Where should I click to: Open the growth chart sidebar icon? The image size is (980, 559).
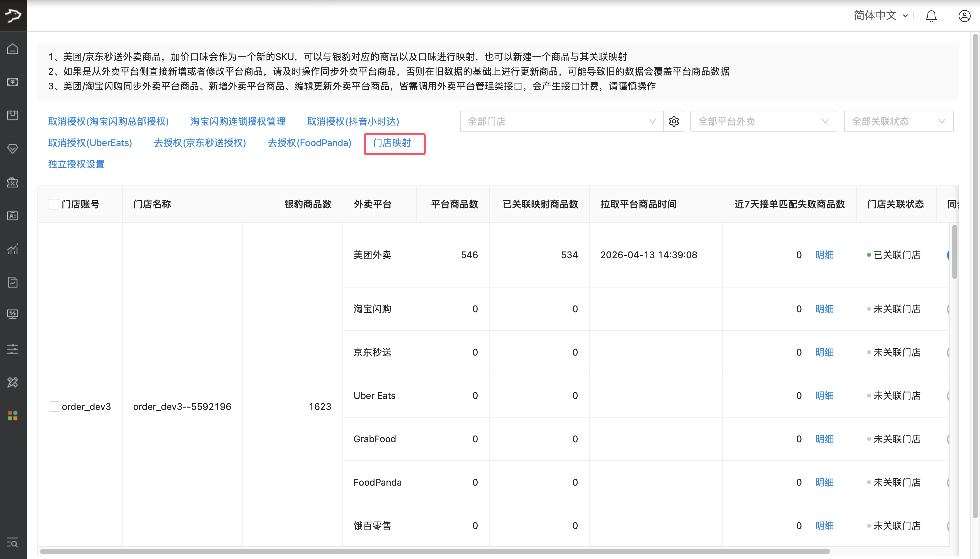click(x=13, y=249)
